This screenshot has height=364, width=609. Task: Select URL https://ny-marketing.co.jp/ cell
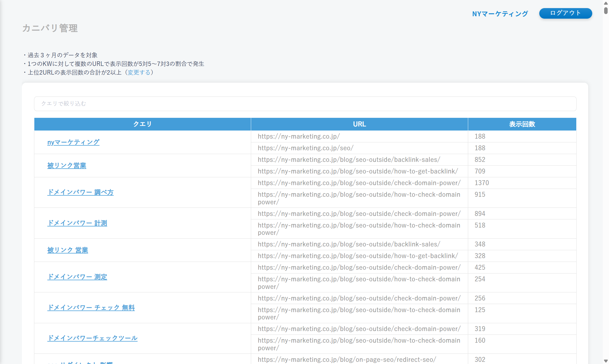pyautogui.click(x=360, y=136)
